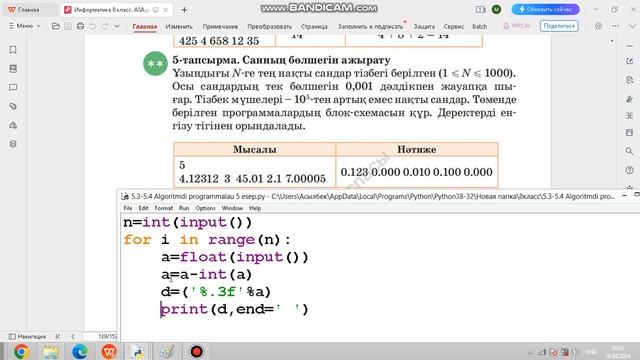Open the more options ellipsis menu
The image size is (640, 360).
click(x=615, y=26)
